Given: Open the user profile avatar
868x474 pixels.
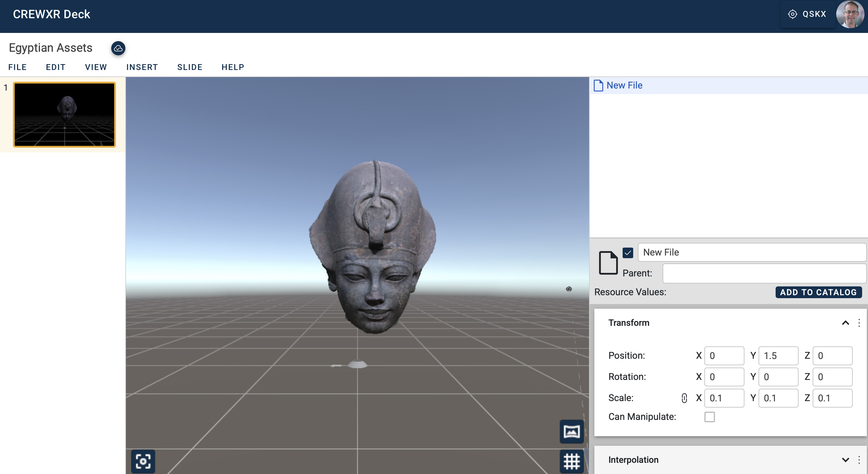Looking at the screenshot, I should (850, 14).
